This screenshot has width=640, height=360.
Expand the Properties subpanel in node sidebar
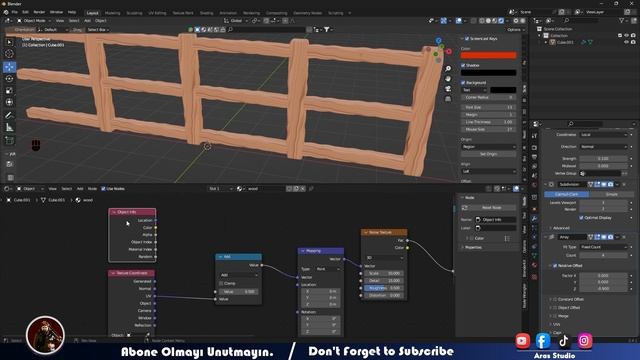(x=472, y=247)
